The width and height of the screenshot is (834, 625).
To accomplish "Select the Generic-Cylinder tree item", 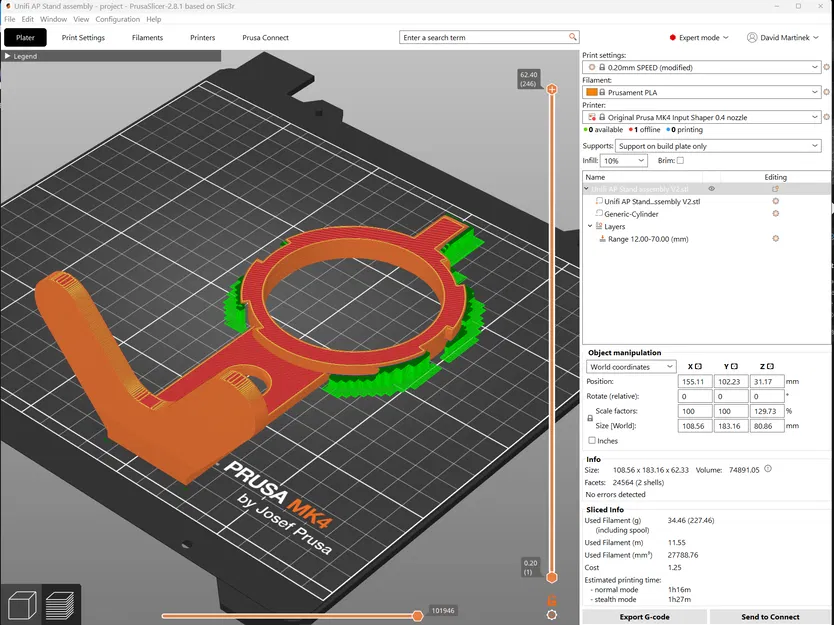I will (x=631, y=214).
